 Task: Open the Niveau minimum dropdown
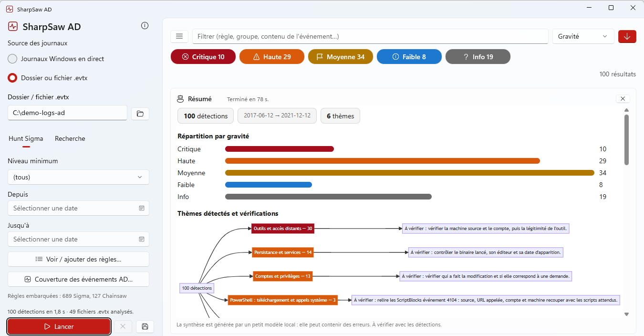click(78, 177)
